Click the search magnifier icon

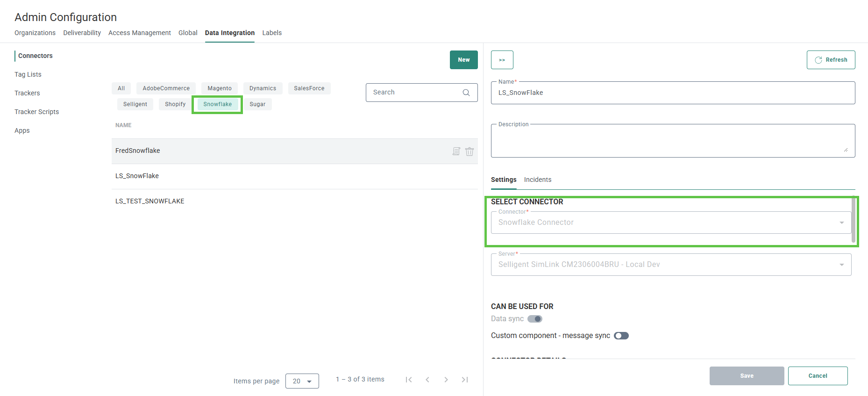[466, 93]
